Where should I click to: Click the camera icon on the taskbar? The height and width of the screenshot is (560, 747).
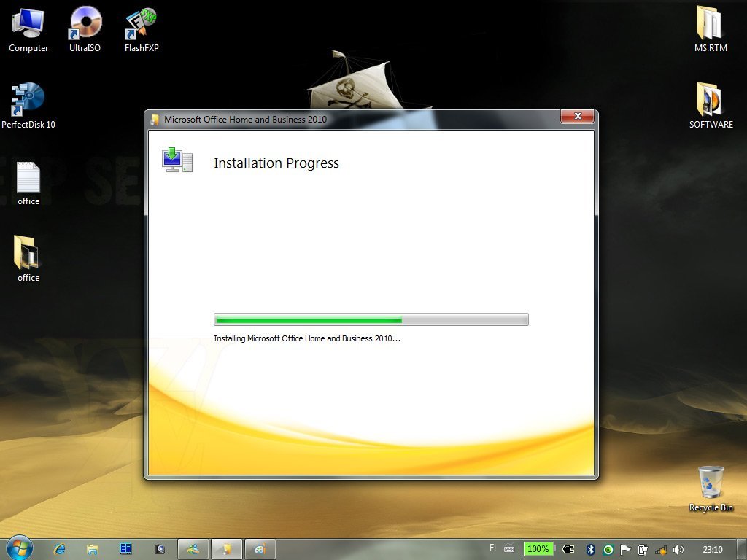[160, 550]
